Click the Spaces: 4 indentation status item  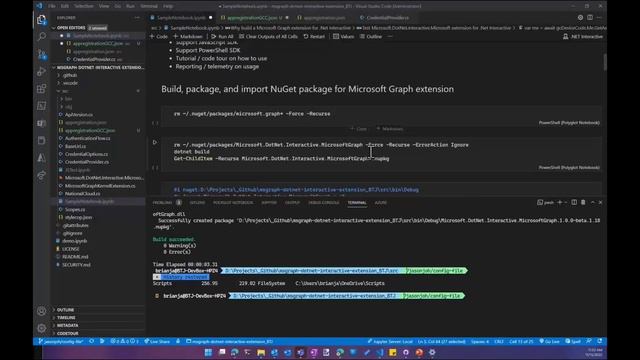(480, 341)
